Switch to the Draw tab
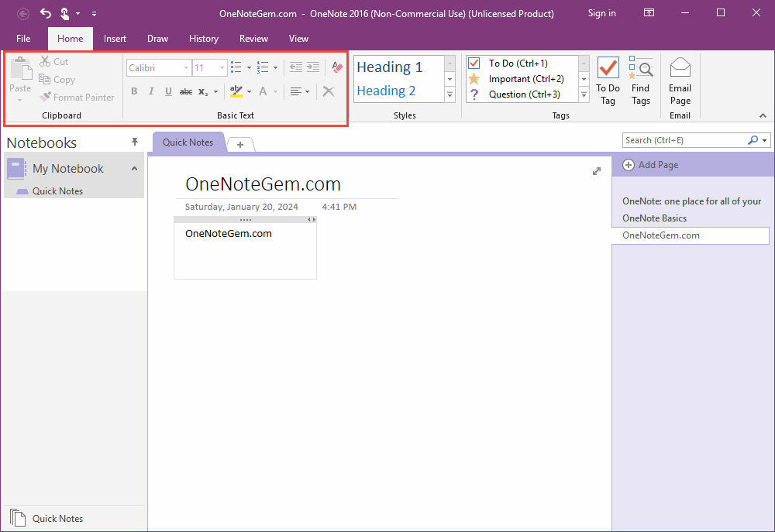The width and height of the screenshot is (775, 532). tap(157, 39)
